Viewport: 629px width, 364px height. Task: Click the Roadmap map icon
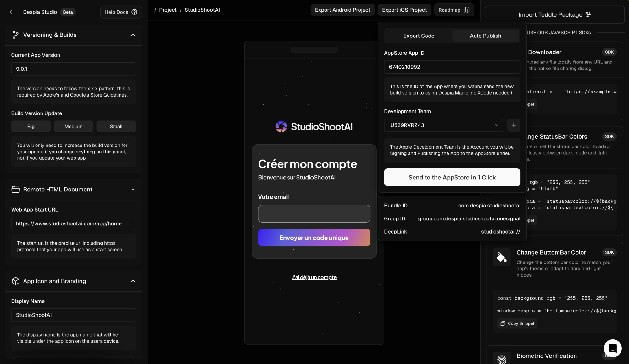(466, 10)
